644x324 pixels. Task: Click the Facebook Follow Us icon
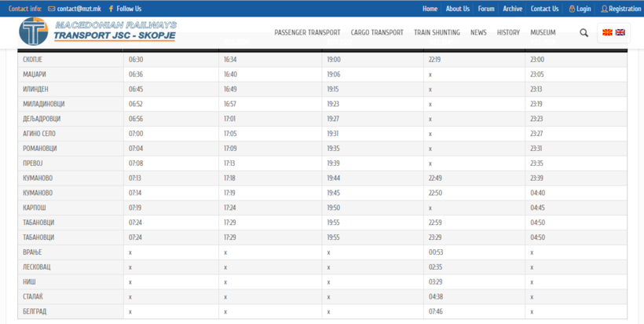click(x=111, y=9)
